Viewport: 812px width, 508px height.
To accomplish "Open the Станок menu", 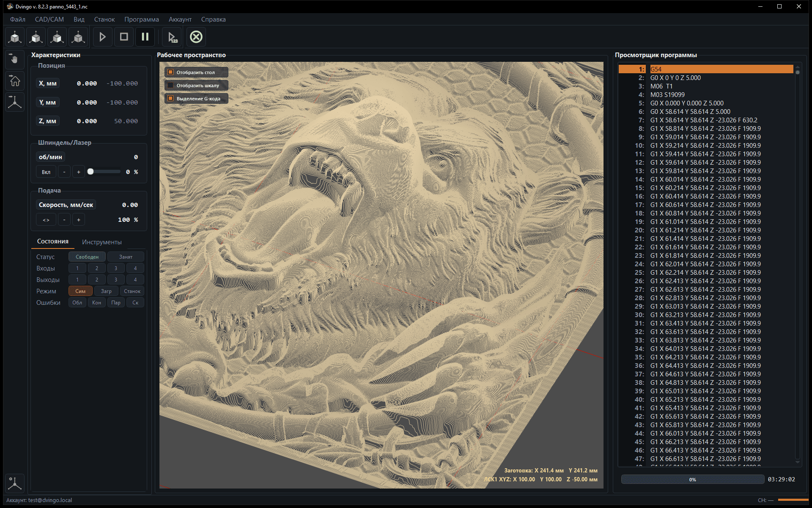I will click(104, 19).
